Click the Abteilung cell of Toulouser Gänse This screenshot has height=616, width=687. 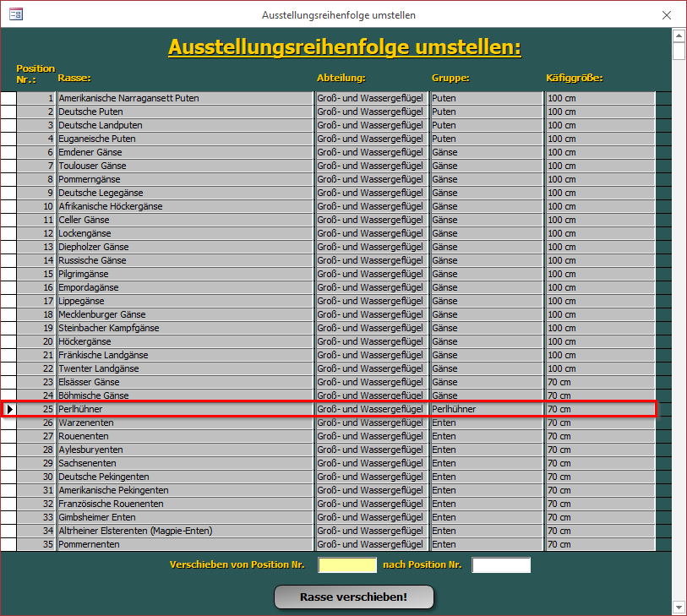pos(370,166)
